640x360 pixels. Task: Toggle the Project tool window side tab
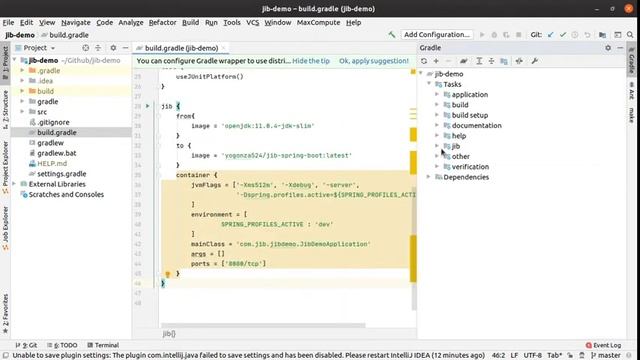click(x=5, y=62)
